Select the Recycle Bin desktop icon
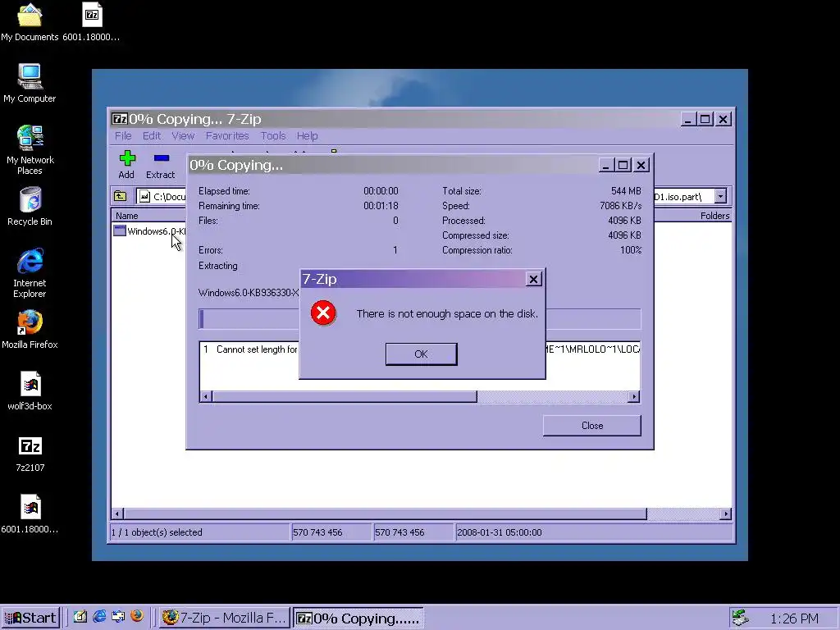 pyautogui.click(x=30, y=206)
